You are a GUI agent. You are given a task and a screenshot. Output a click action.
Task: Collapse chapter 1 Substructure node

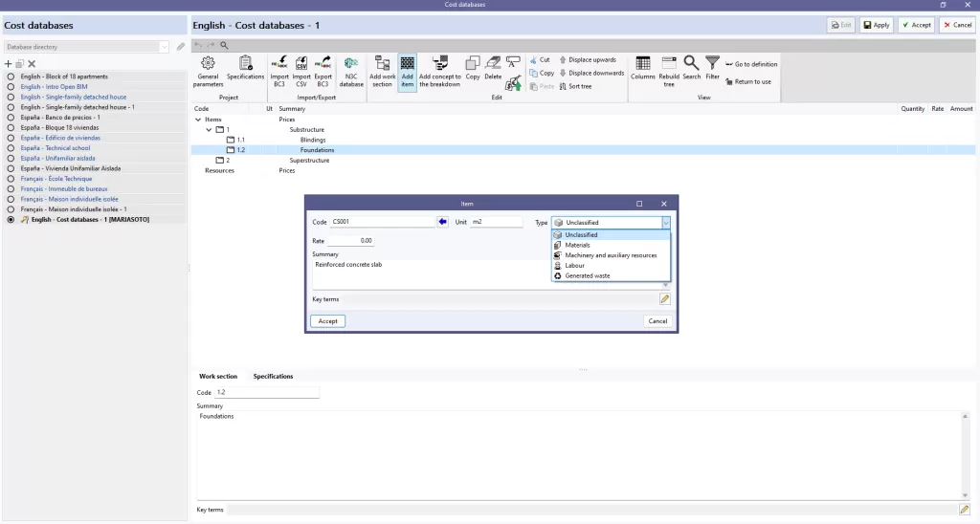pos(209,130)
